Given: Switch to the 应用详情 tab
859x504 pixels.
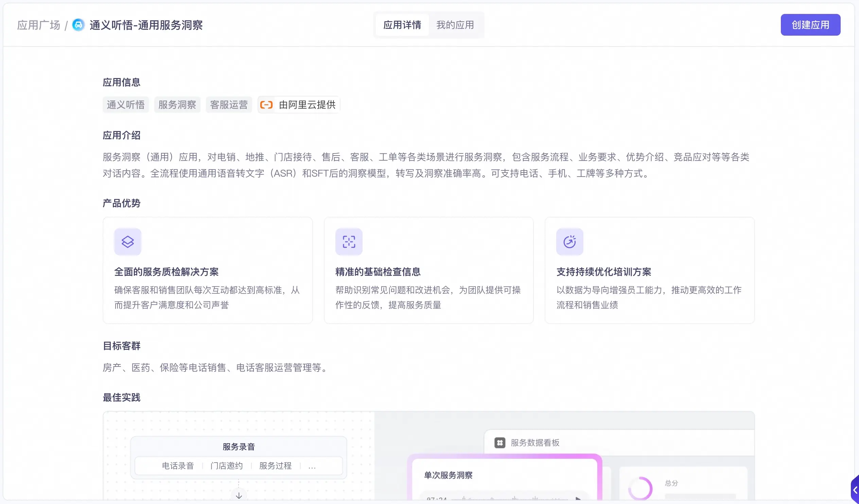Looking at the screenshot, I should point(402,25).
